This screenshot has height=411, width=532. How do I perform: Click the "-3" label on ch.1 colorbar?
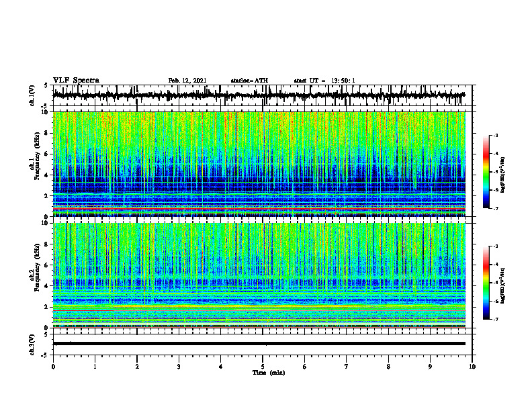click(495, 136)
